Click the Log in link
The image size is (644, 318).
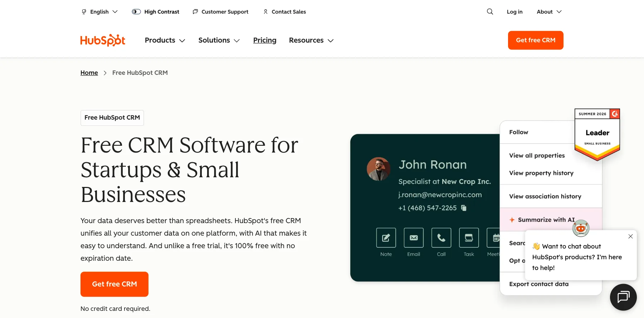pyautogui.click(x=514, y=12)
